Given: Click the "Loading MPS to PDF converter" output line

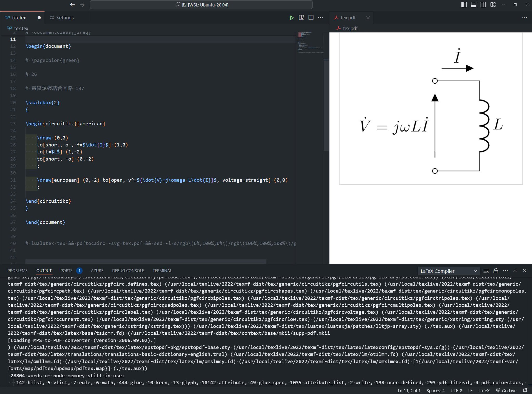Looking at the screenshot, I should pyautogui.click(x=82, y=340).
